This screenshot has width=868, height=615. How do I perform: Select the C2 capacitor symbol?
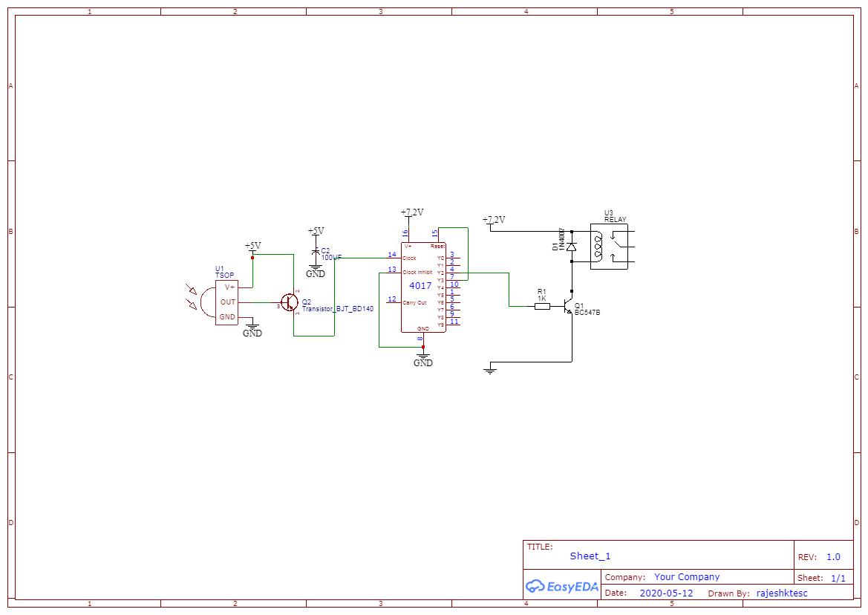[x=316, y=251]
